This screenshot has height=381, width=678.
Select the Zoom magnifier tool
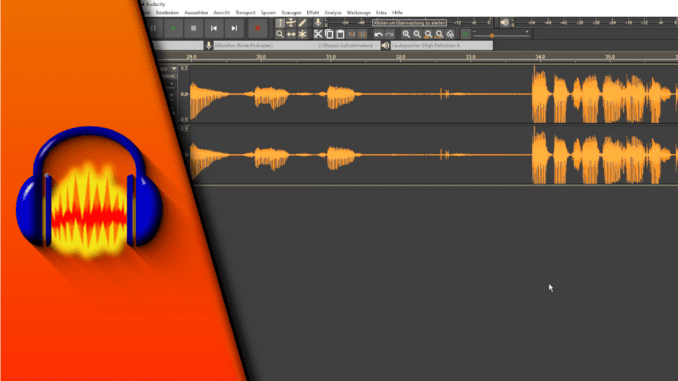tap(280, 34)
